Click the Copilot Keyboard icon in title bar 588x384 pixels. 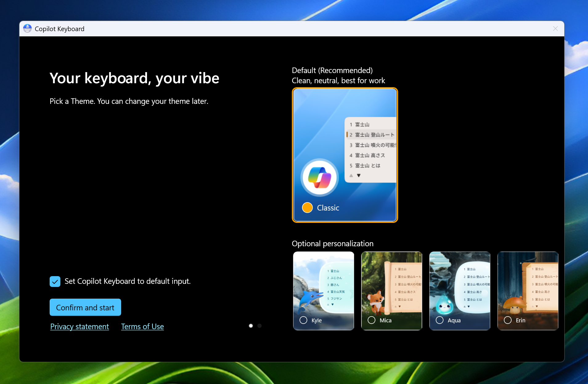click(27, 28)
